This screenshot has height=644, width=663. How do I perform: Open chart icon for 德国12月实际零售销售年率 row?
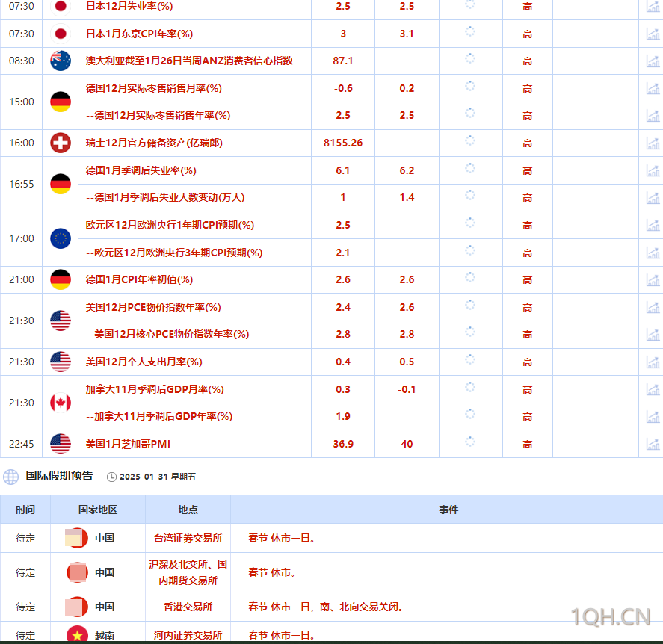coord(653,115)
